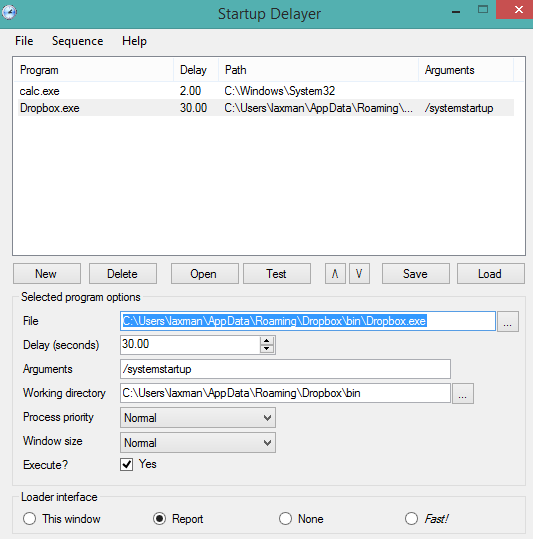Open the Process priority dropdown

pyautogui.click(x=198, y=418)
